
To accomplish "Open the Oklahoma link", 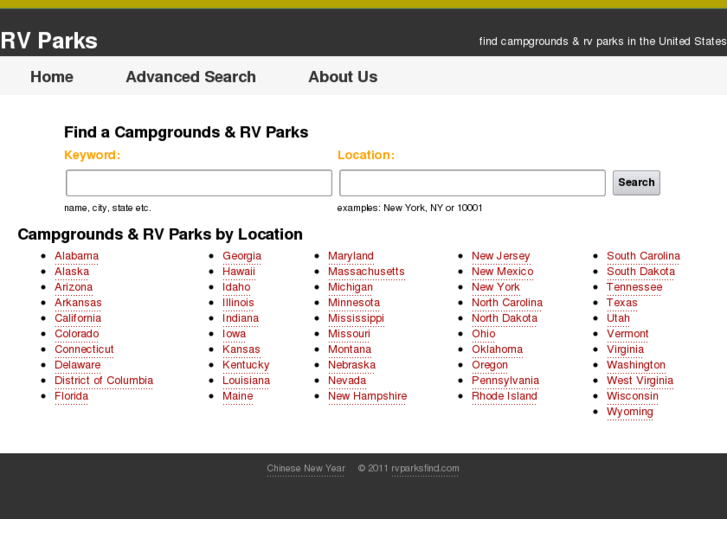I will (x=497, y=349).
